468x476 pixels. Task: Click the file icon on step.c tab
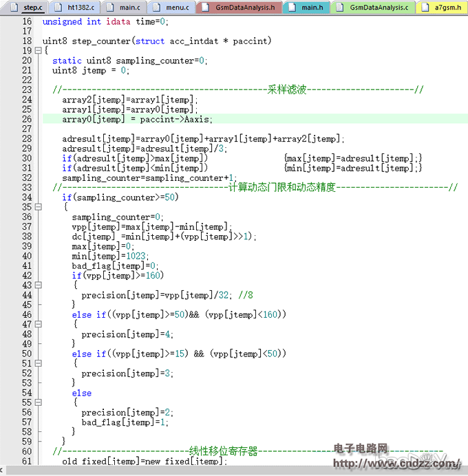click(x=18, y=8)
